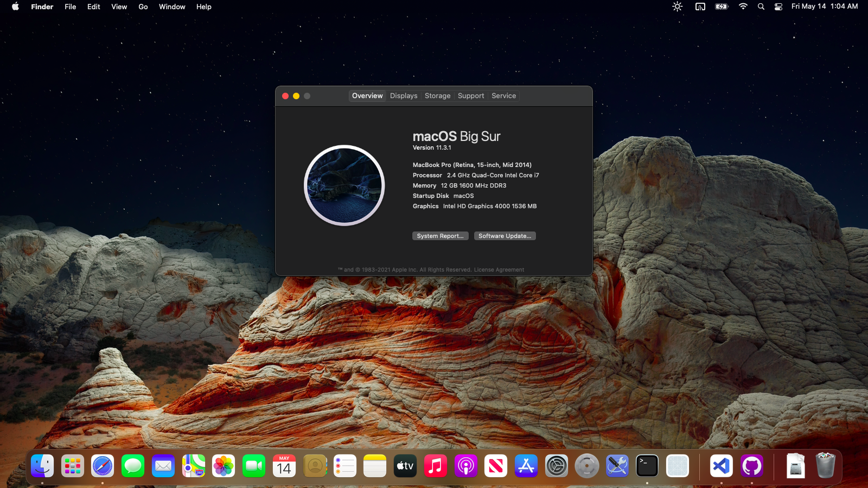Screen dimensions: 868x488
Task: Open the License Agreement link
Action: (x=499, y=269)
